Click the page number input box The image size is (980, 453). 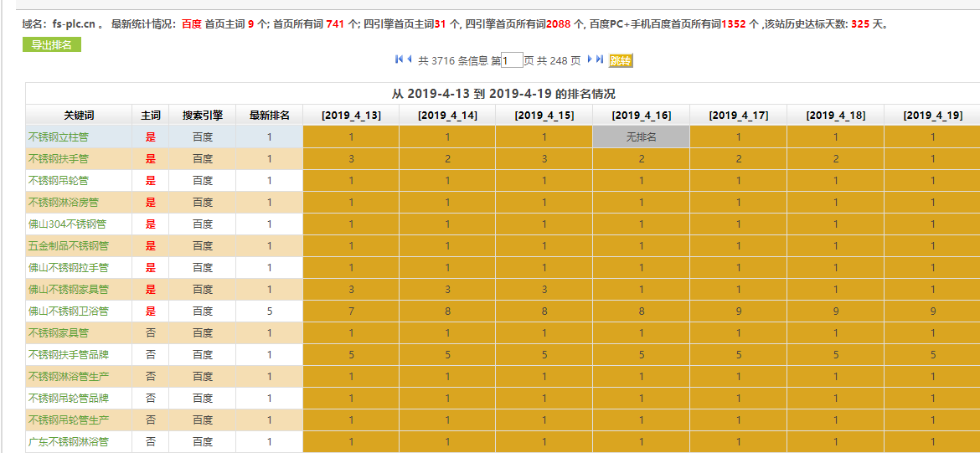pyautogui.click(x=512, y=60)
